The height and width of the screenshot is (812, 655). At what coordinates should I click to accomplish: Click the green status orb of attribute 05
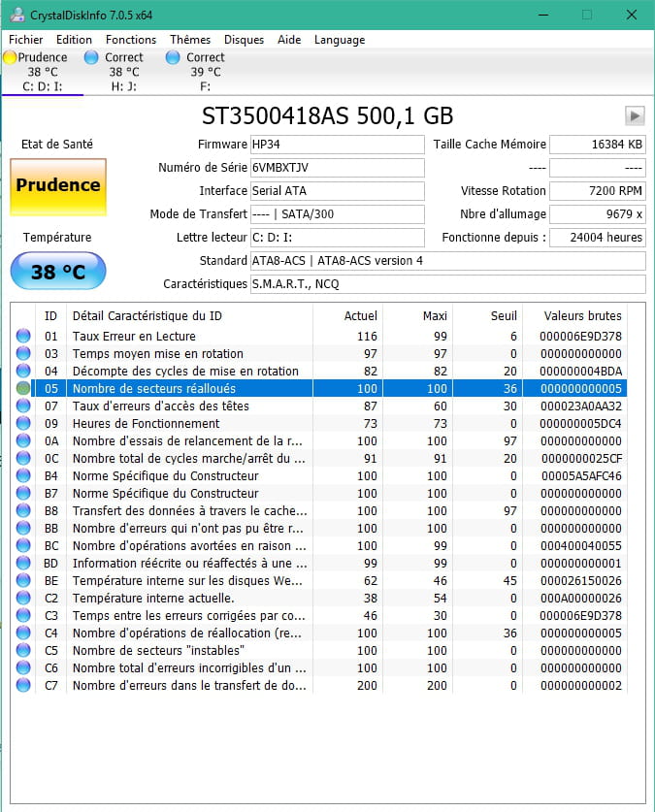(23, 388)
